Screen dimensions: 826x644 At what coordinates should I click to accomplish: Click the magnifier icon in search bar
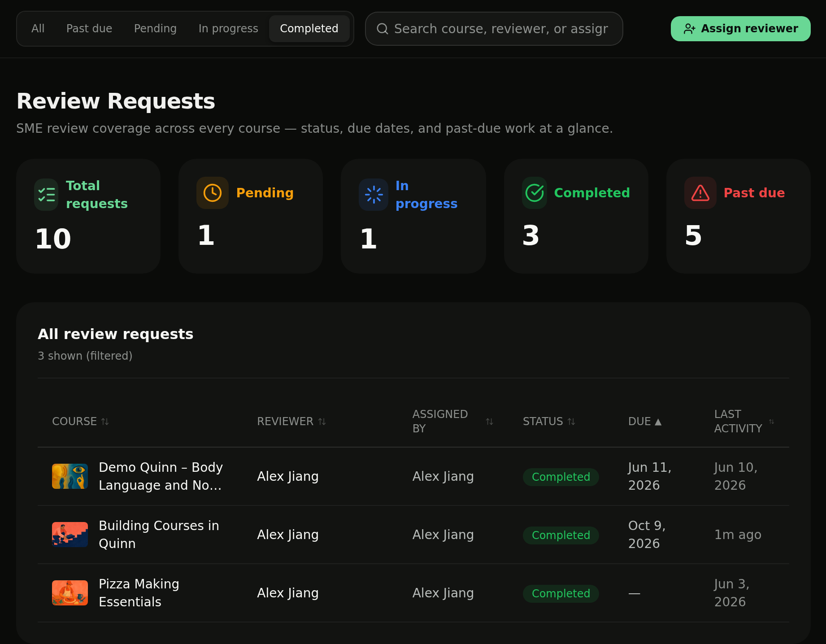pyautogui.click(x=383, y=29)
